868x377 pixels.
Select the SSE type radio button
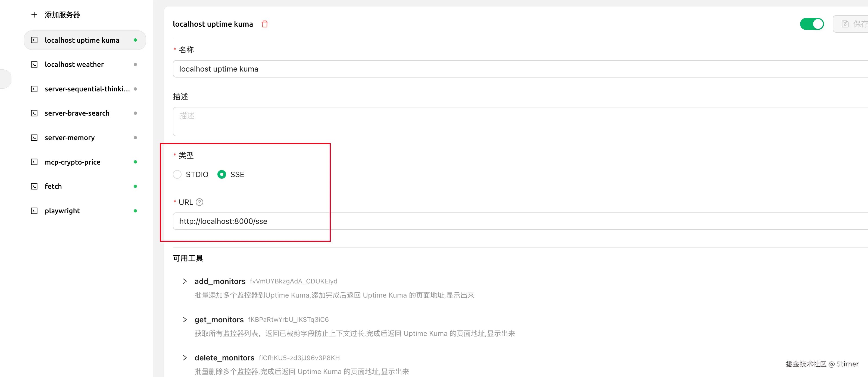tap(222, 174)
